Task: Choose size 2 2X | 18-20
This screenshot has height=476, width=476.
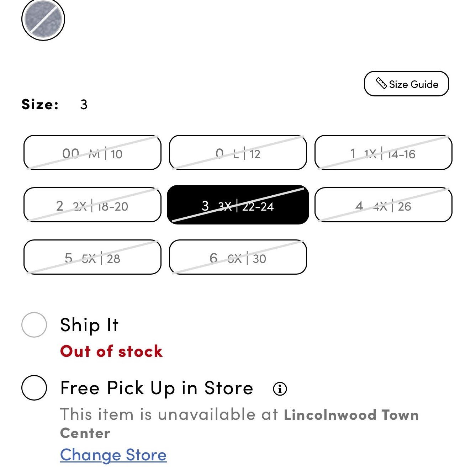Action: (92, 205)
